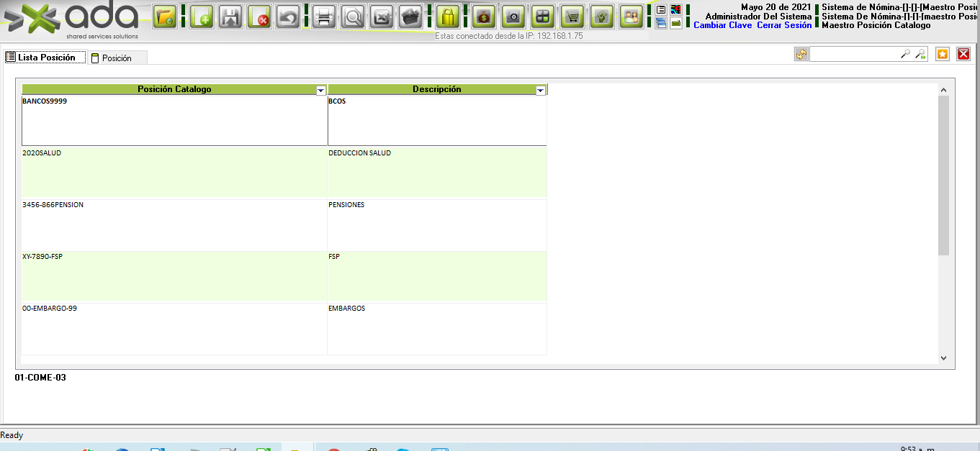Click the yellow padlock icon
Screen dimensions: 980x451
click(448, 17)
